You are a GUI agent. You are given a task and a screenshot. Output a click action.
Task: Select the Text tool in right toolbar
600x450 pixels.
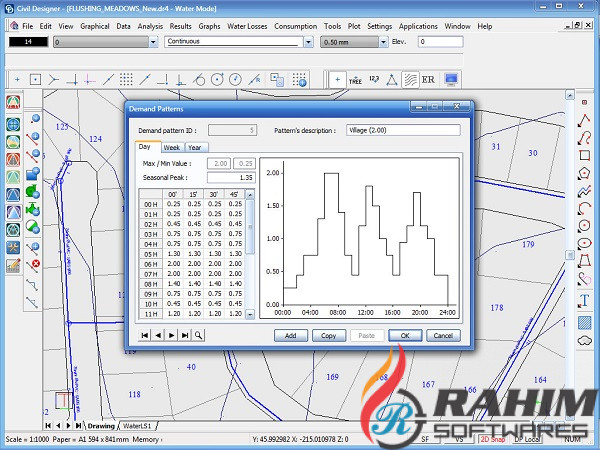(x=584, y=300)
